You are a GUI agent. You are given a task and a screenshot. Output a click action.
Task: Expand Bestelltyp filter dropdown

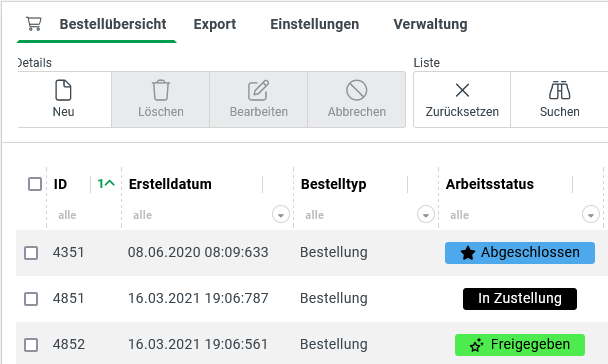425,214
